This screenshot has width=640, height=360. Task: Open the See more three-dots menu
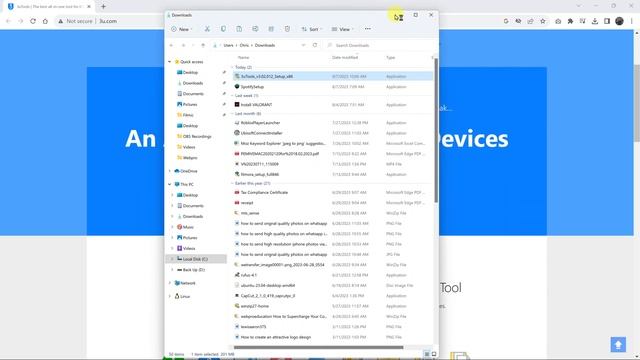point(368,29)
